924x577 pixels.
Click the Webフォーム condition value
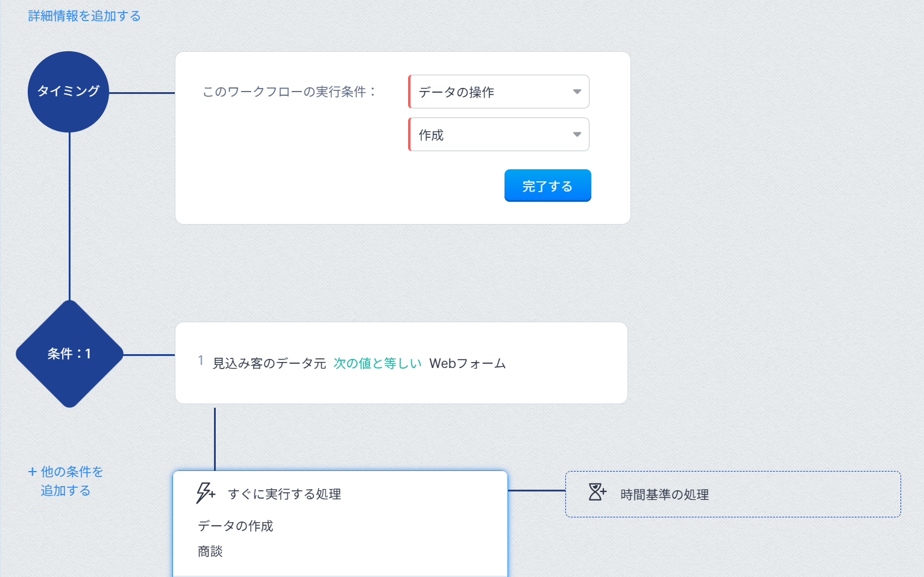click(467, 363)
